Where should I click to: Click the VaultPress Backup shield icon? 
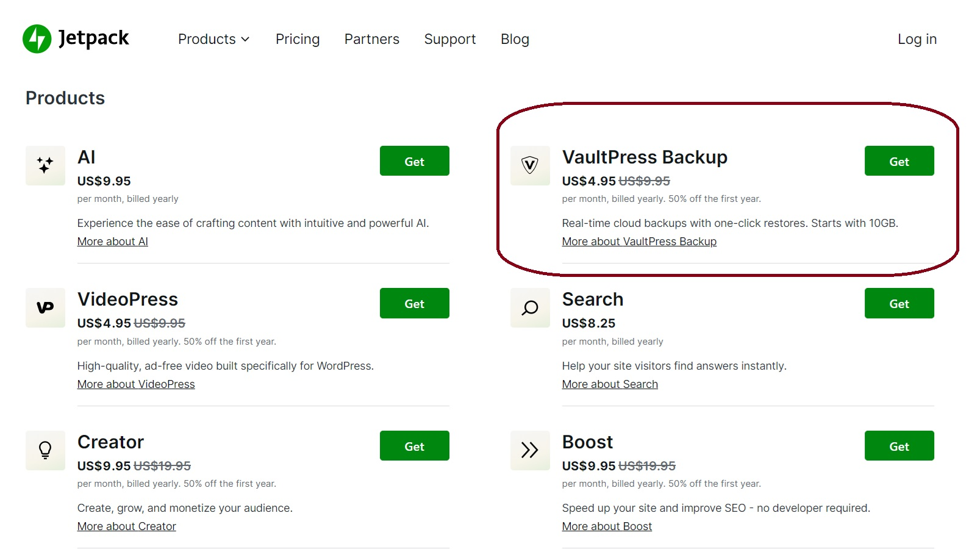(530, 165)
